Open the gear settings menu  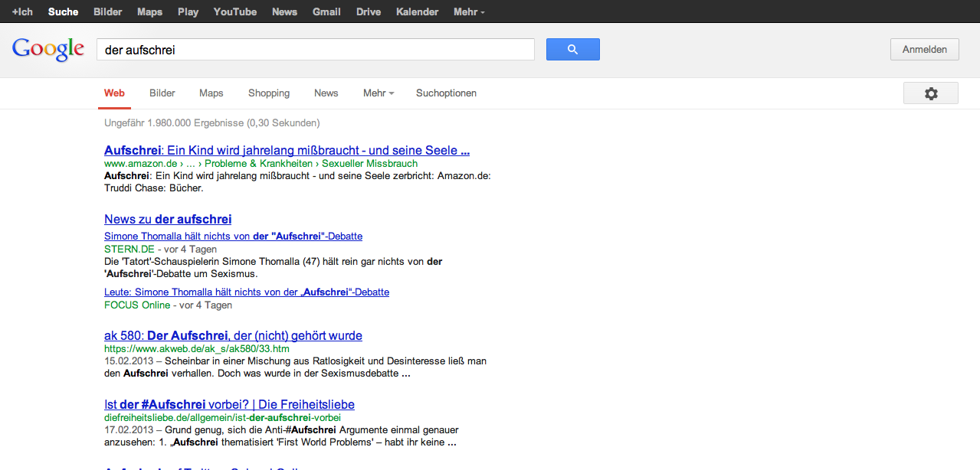(x=930, y=93)
